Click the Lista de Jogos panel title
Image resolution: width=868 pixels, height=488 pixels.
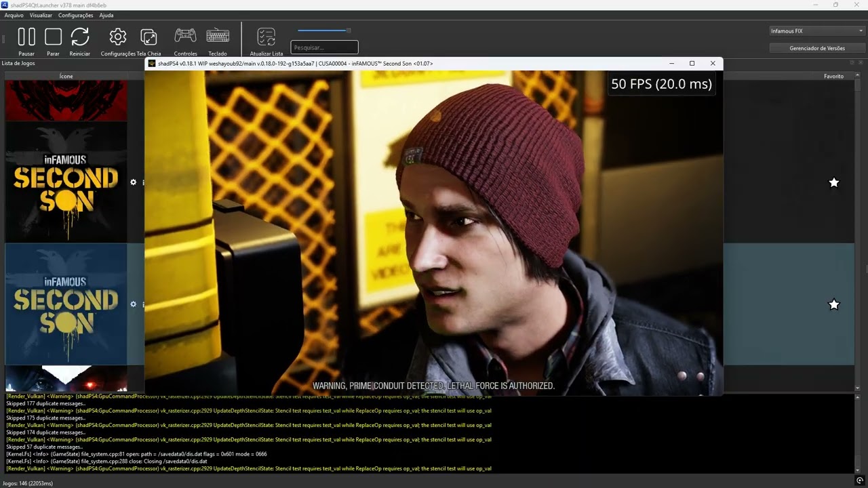click(x=18, y=63)
